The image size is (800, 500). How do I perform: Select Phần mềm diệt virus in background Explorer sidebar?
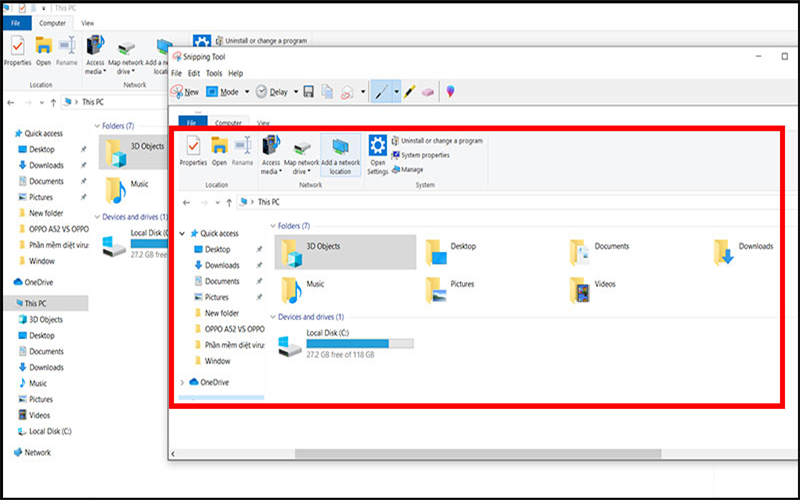coord(53,245)
